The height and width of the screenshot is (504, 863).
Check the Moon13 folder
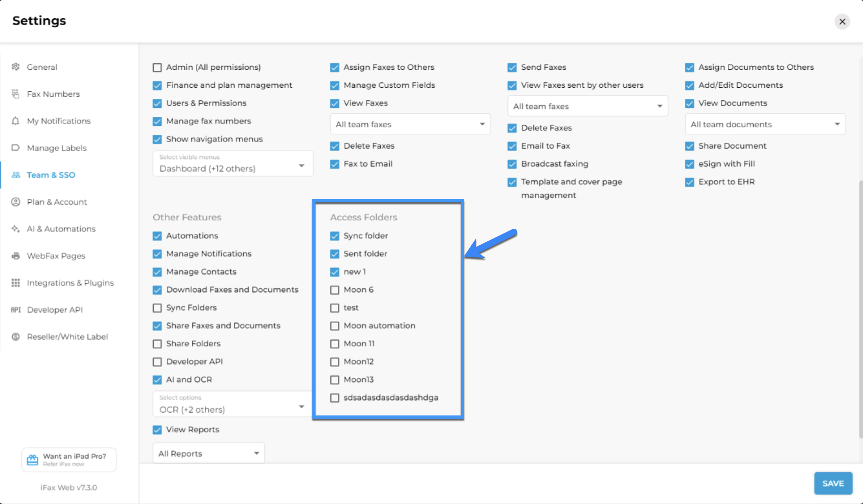(x=335, y=380)
